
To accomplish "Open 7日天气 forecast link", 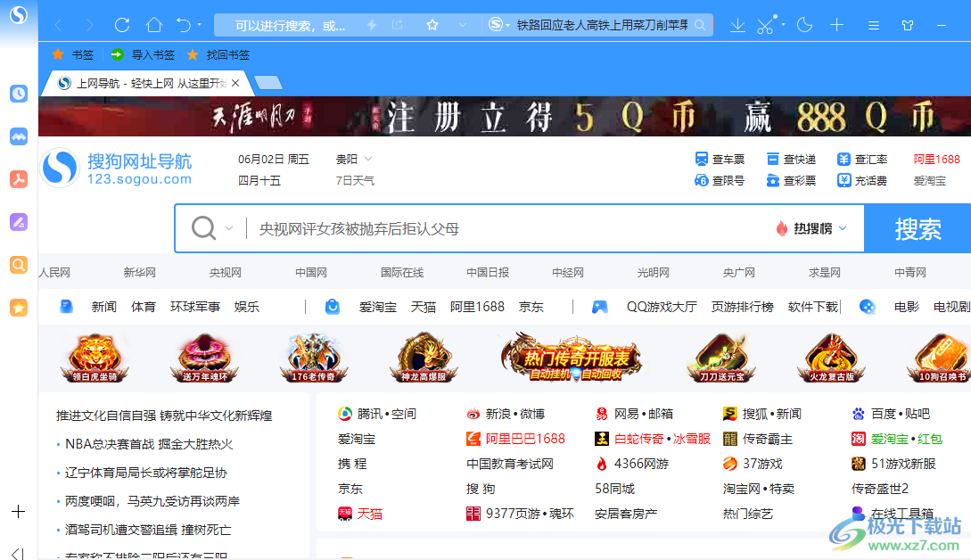I will point(355,180).
